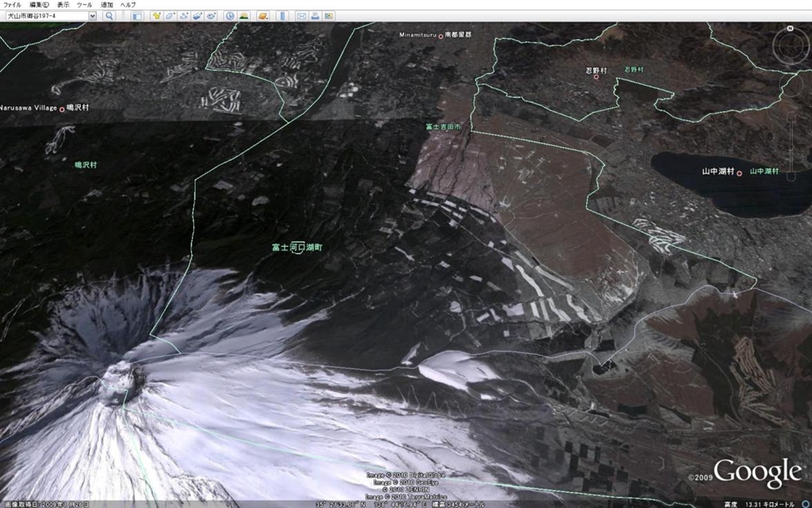Click the green 忍野村 map label
This screenshot has width=812, height=508.
pos(634,69)
